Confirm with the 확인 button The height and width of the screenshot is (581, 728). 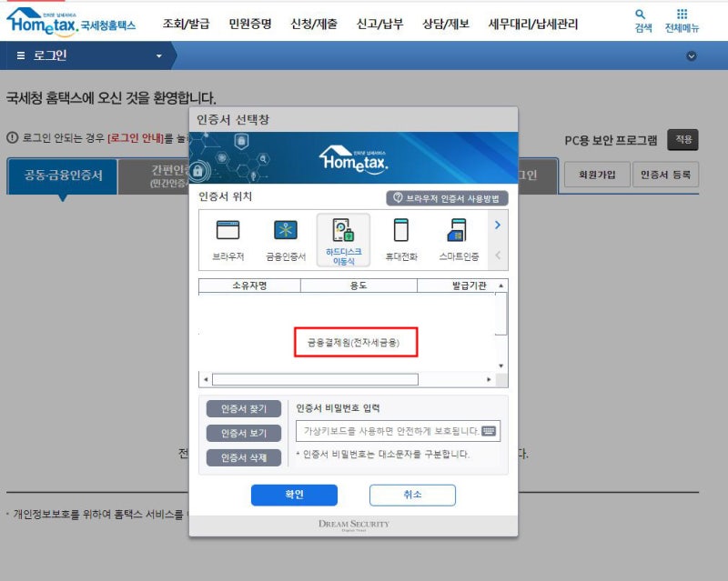294,495
